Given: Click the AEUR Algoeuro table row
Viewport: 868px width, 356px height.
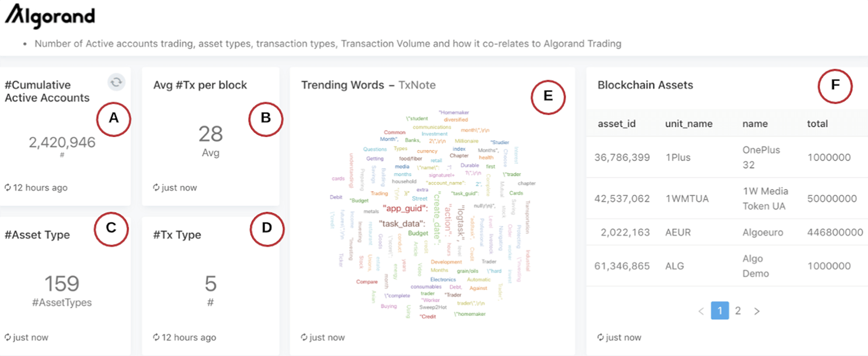Looking at the screenshot, I should click(x=727, y=232).
